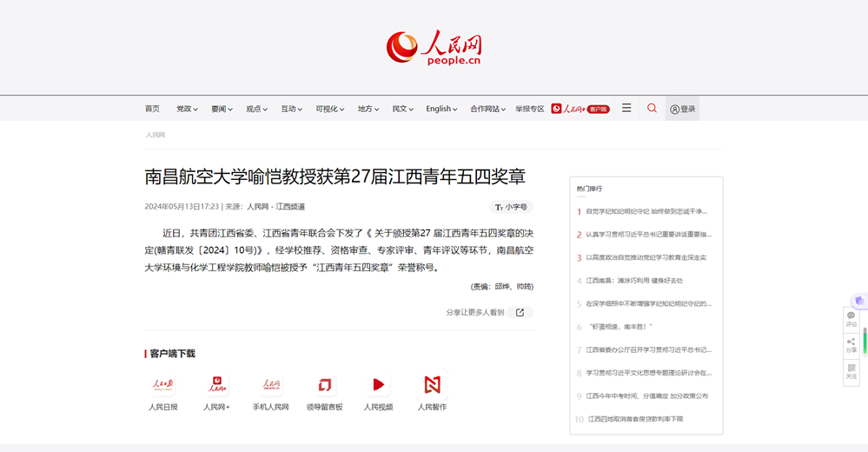This screenshot has height=452, width=868.
Task: Click the 关注 QR follow icon
Action: coord(851,372)
